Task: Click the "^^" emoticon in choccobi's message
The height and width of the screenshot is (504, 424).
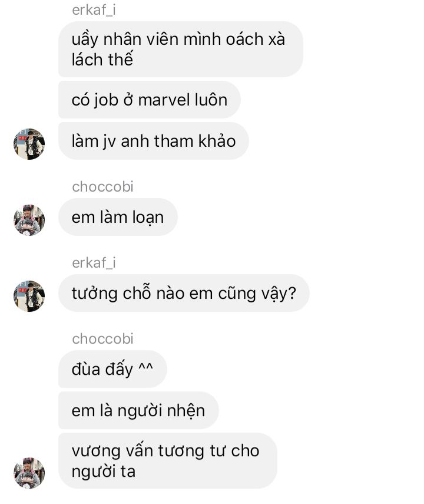Action: [x=145, y=367]
